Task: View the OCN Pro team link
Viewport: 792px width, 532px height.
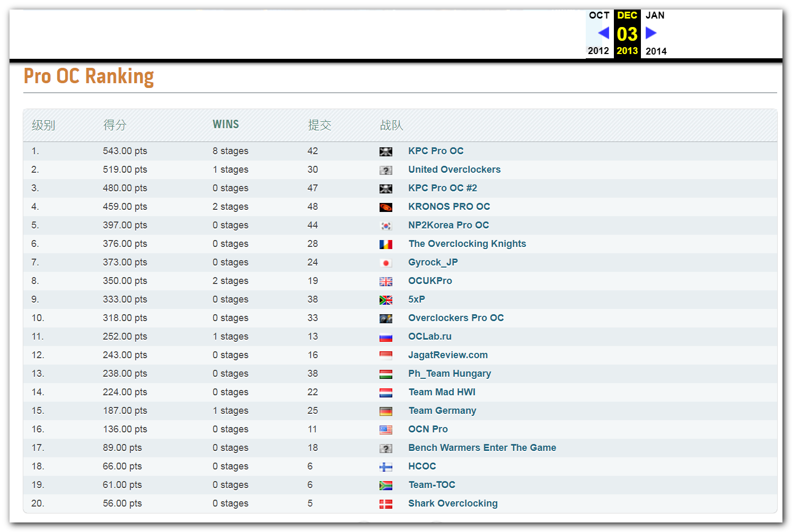Action: pos(428,429)
